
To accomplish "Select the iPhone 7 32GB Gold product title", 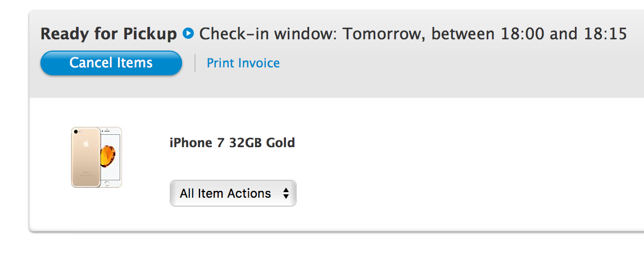I will tap(232, 143).
